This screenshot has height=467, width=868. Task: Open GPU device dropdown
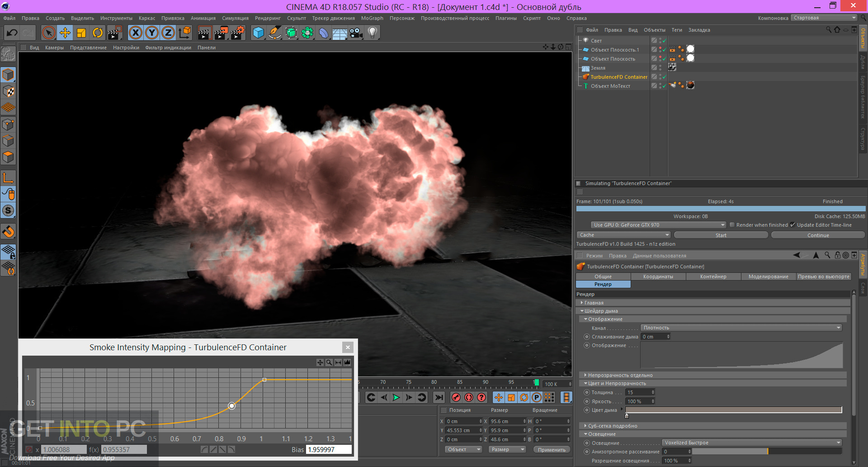[658, 225]
